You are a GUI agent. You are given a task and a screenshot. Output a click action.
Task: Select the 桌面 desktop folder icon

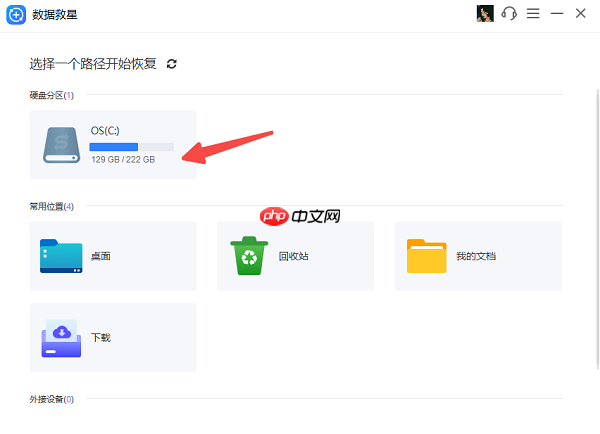click(61, 256)
